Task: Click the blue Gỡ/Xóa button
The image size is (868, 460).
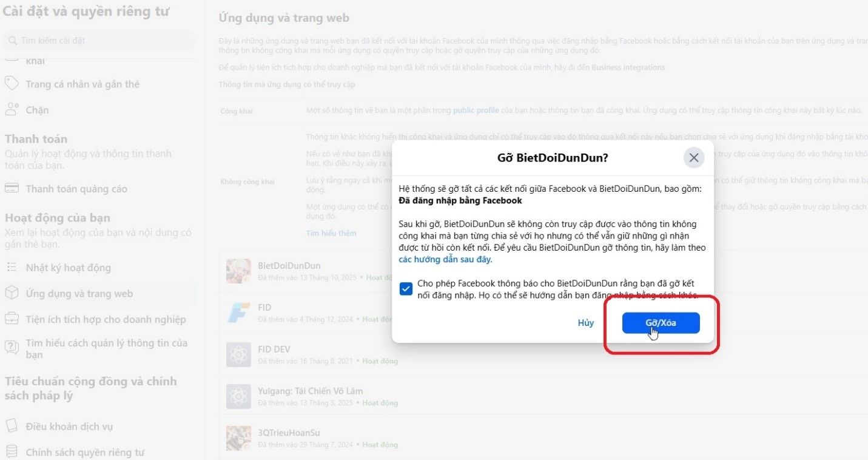Action: [x=661, y=323]
